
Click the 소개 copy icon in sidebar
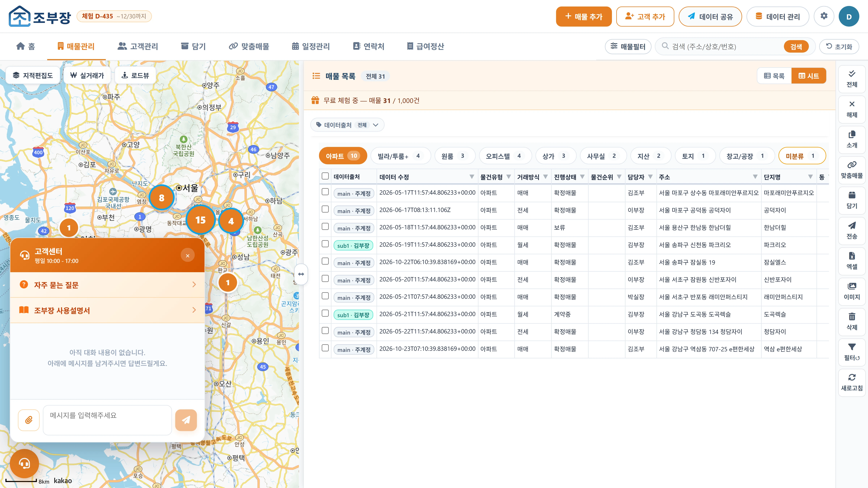852,139
